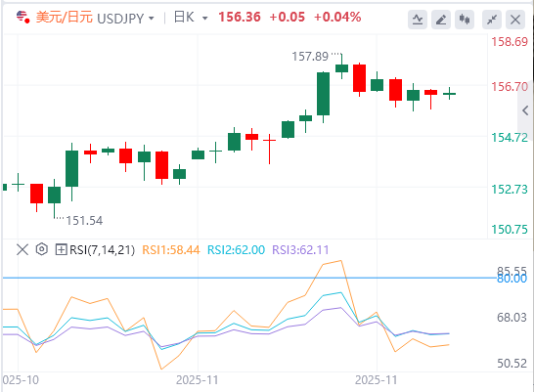Viewport: 534px width, 392px height.
Task: Click the candlestick chart style icon
Action: coord(465,20)
